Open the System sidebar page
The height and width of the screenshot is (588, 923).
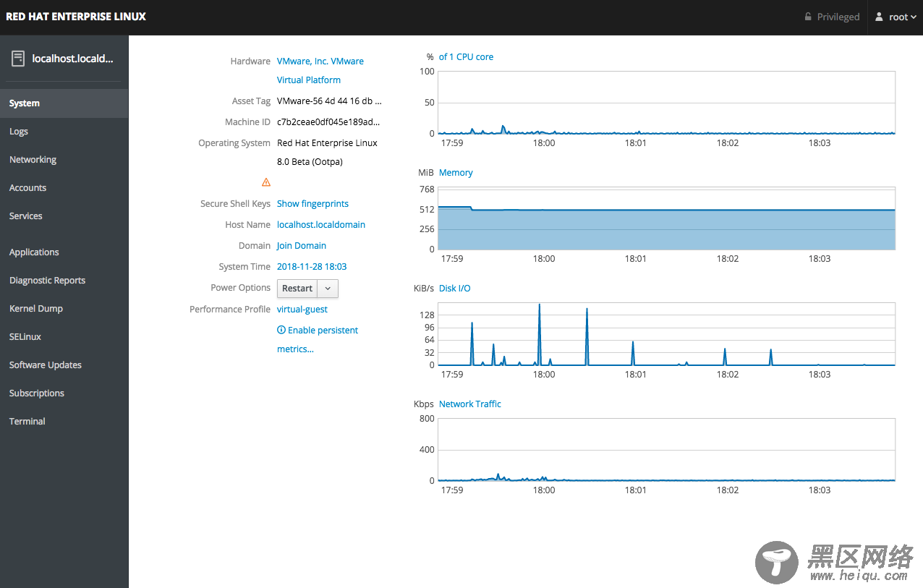point(64,103)
